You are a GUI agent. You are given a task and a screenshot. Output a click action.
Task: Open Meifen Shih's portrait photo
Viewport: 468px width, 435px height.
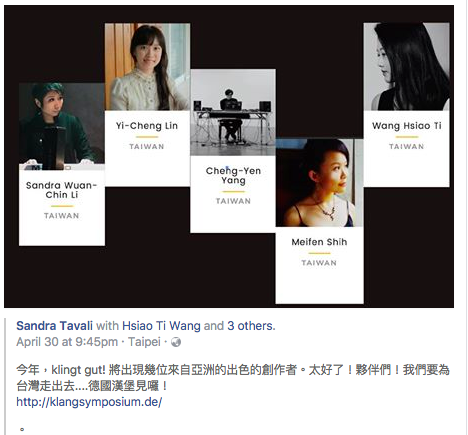coord(319,183)
